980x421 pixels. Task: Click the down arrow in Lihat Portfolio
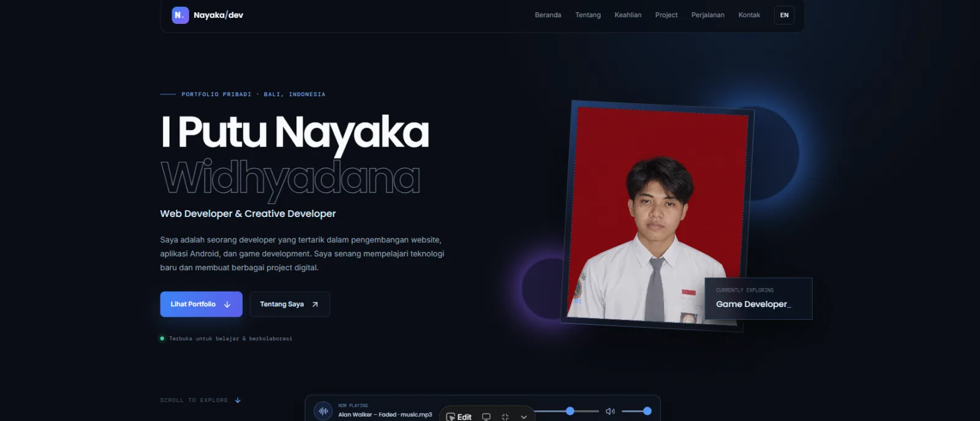point(227,305)
